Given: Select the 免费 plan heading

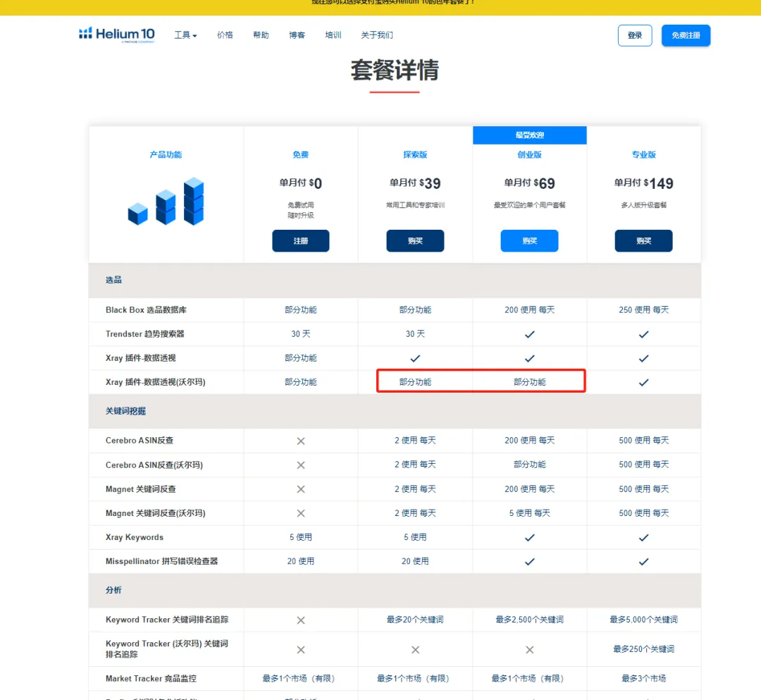Looking at the screenshot, I should tap(300, 154).
